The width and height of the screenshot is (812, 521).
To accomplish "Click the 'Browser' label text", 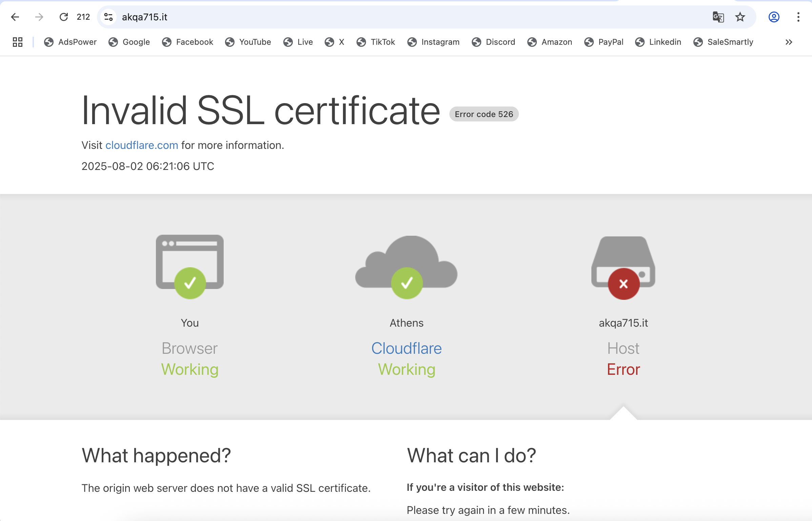I will [190, 348].
